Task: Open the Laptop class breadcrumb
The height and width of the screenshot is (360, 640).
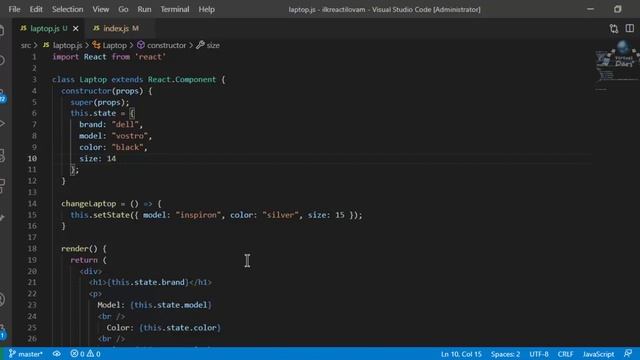Action: pyautogui.click(x=109, y=45)
